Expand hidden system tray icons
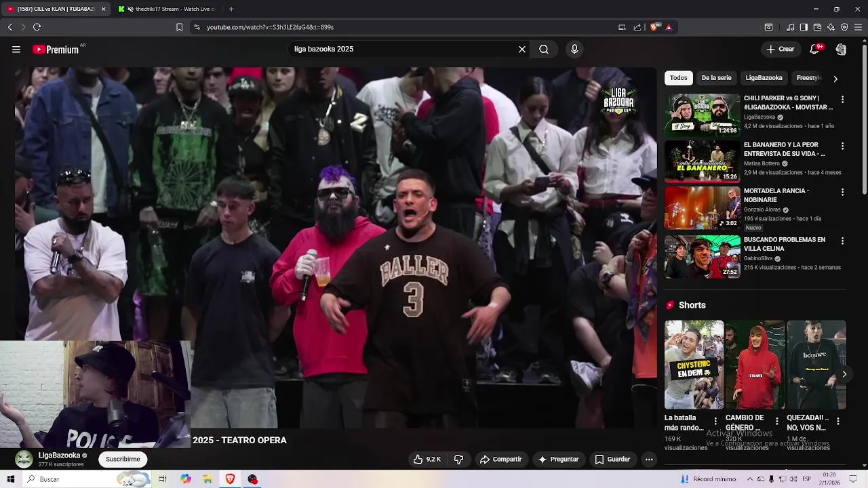Image resolution: width=868 pixels, height=488 pixels. (749, 479)
